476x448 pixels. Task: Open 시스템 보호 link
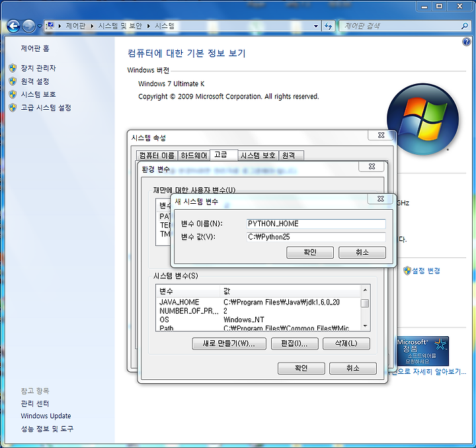click(x=38, y=95)
